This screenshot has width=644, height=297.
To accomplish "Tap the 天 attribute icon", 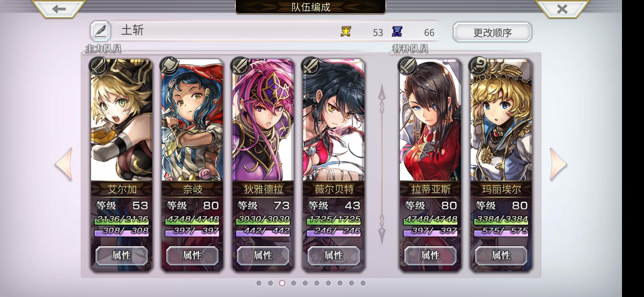I will [346, 32].
